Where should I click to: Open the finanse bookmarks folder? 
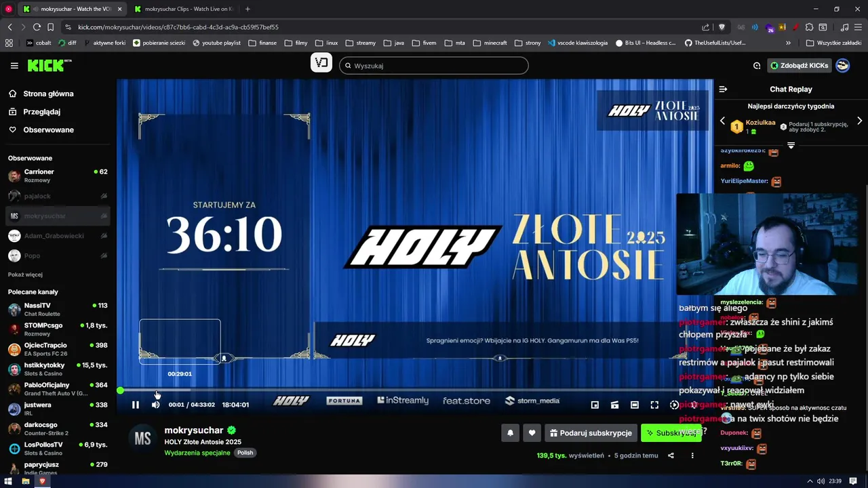coord(262,43)
